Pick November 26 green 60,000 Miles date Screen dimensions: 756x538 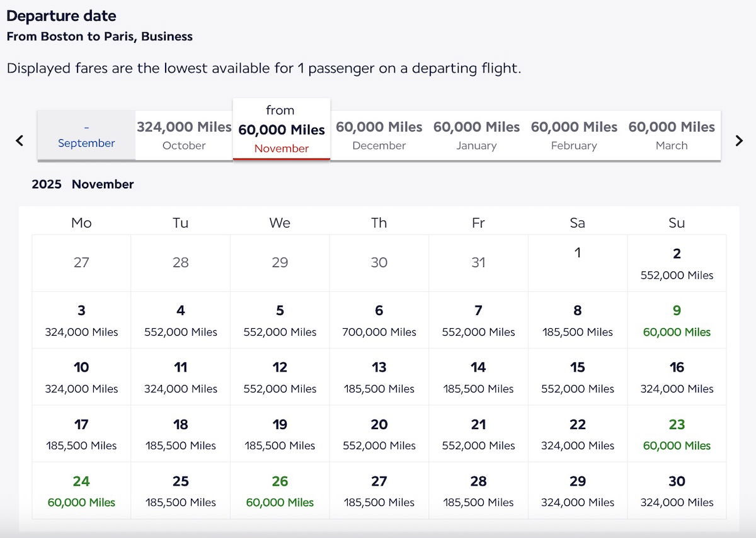click(x=280, y=491)
